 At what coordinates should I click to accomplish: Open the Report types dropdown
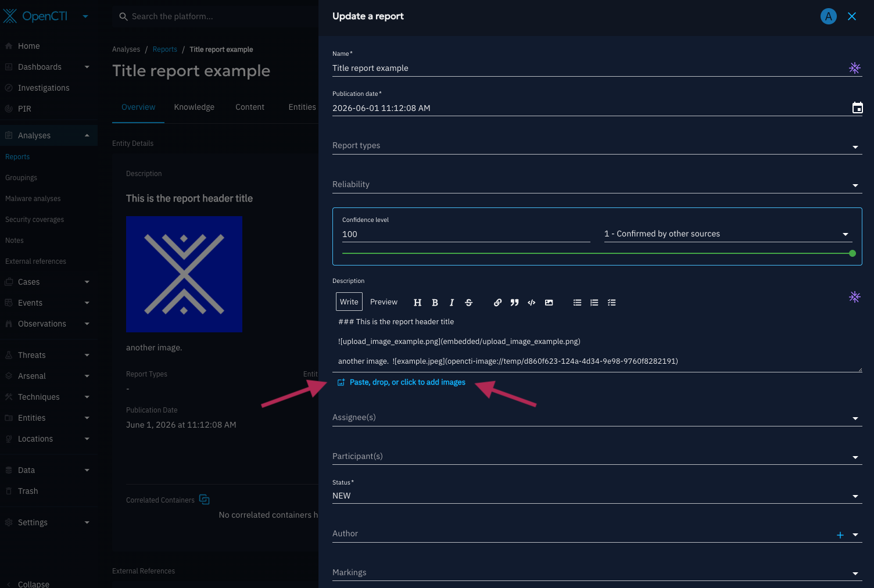(597, 145)
